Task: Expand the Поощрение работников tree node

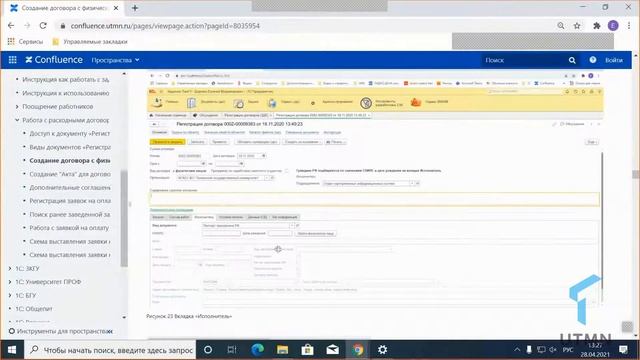Action: click(17, 107)
